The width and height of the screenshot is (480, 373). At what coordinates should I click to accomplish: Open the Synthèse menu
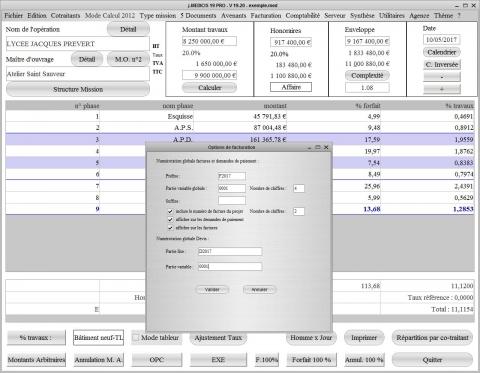pyautogui.click(x=362, y=16)
